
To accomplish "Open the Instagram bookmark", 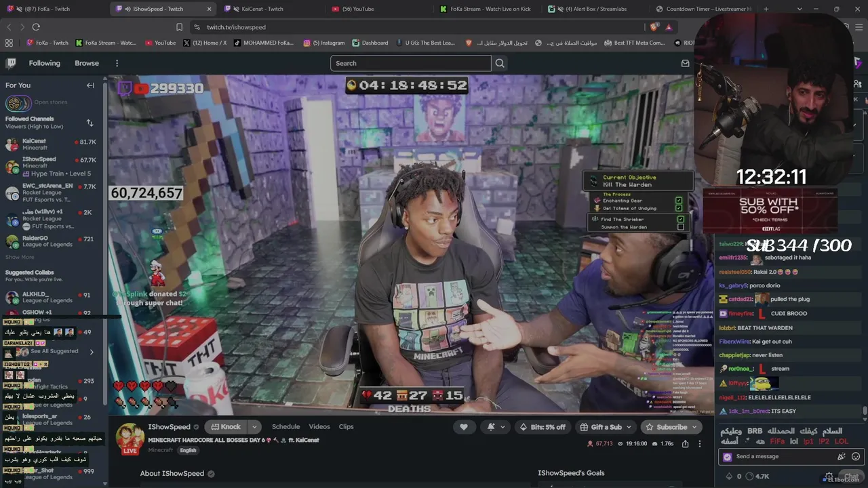I will pyautogui.click(x=323, y=43).
